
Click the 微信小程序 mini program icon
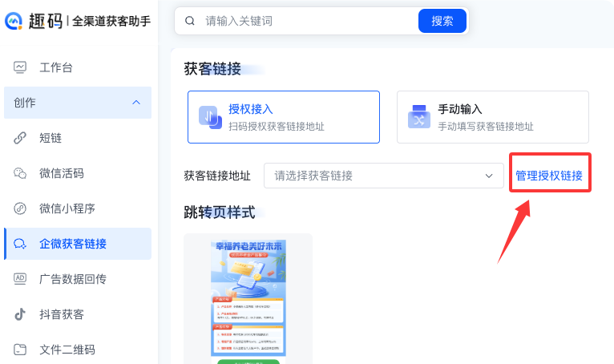(20, 208)
